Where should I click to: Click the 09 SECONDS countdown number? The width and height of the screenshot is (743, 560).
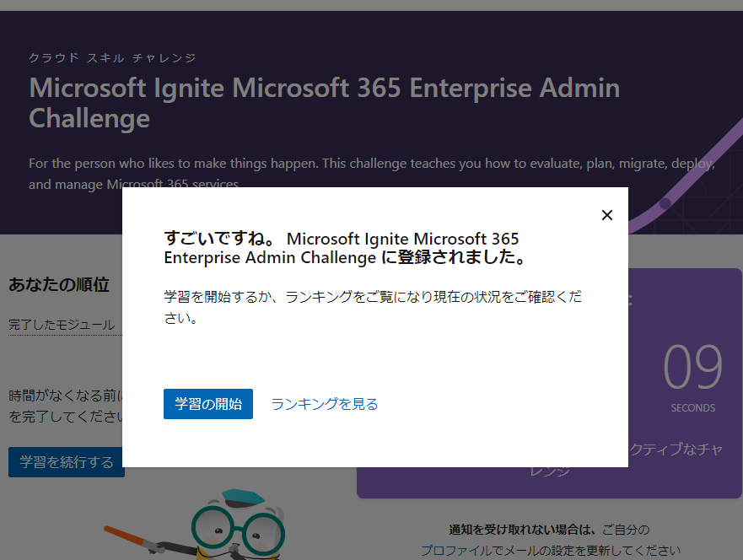tap(694, 364)
